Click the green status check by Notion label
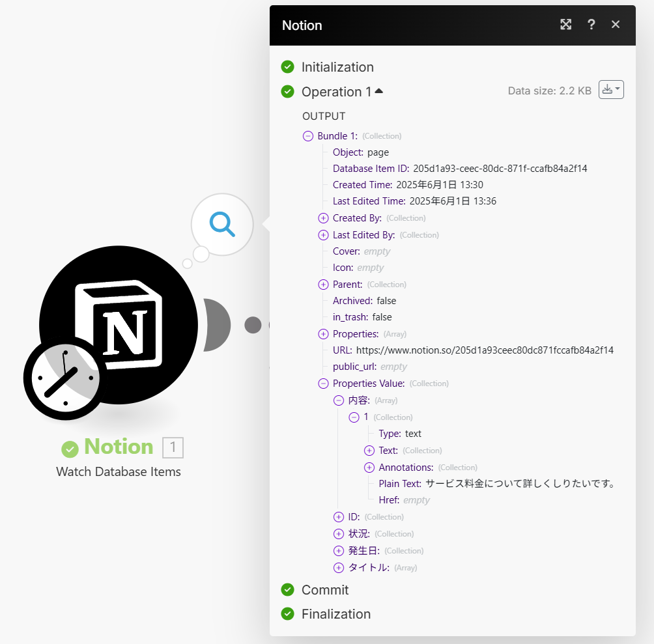 70,449
